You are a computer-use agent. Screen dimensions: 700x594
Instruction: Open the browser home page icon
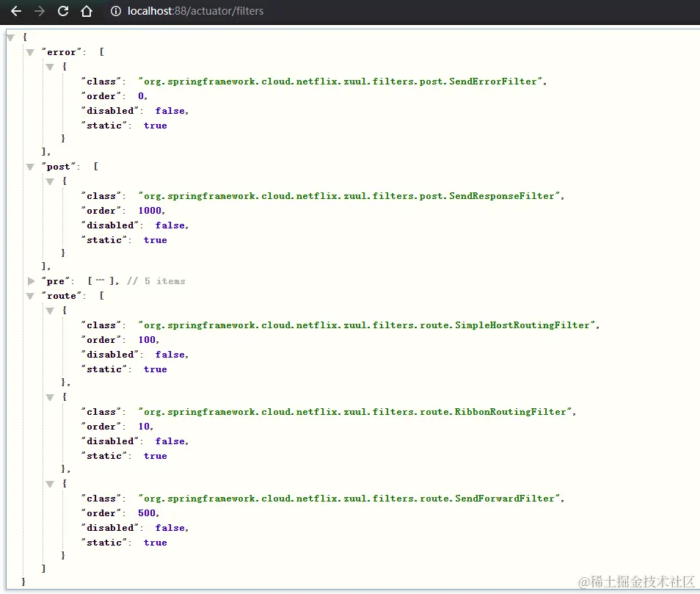coord(87,11)
